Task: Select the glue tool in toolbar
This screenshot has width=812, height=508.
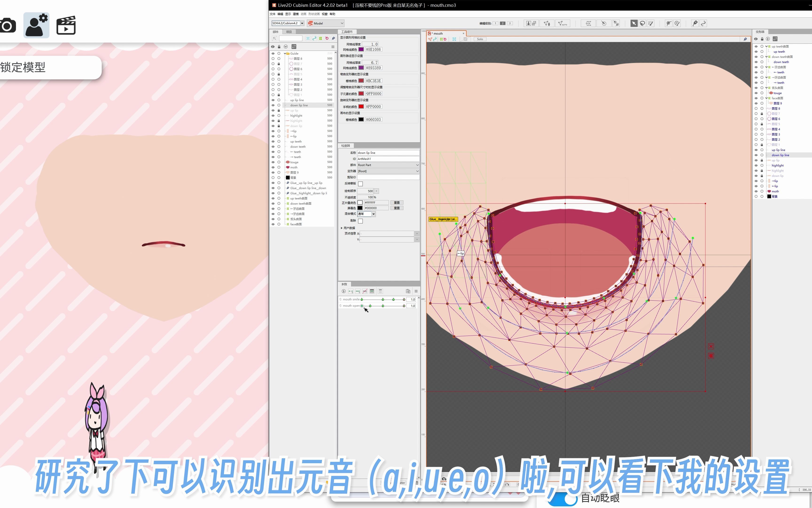Action: [x=695, y=23]
